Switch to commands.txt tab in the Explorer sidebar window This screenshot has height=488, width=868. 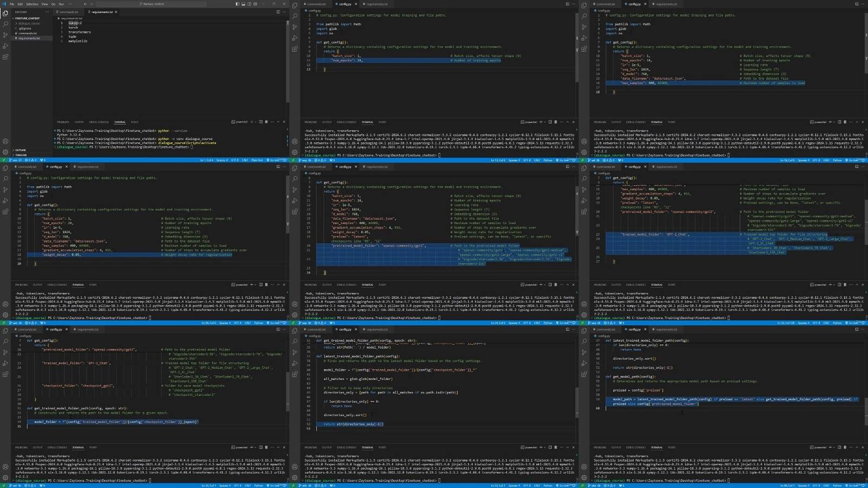pos(68,12)
